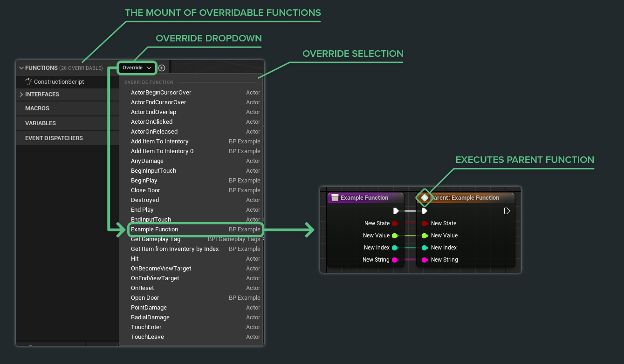624x364 pixels.
Task: Click the exec output pin on Example Function node
Action: coord(396,210)
